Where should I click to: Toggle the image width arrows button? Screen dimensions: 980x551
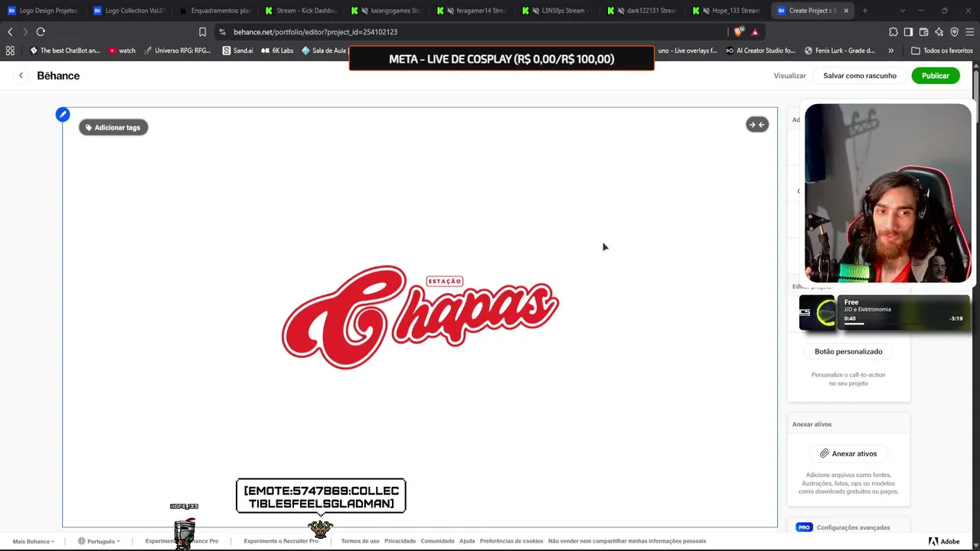(757, 125)
